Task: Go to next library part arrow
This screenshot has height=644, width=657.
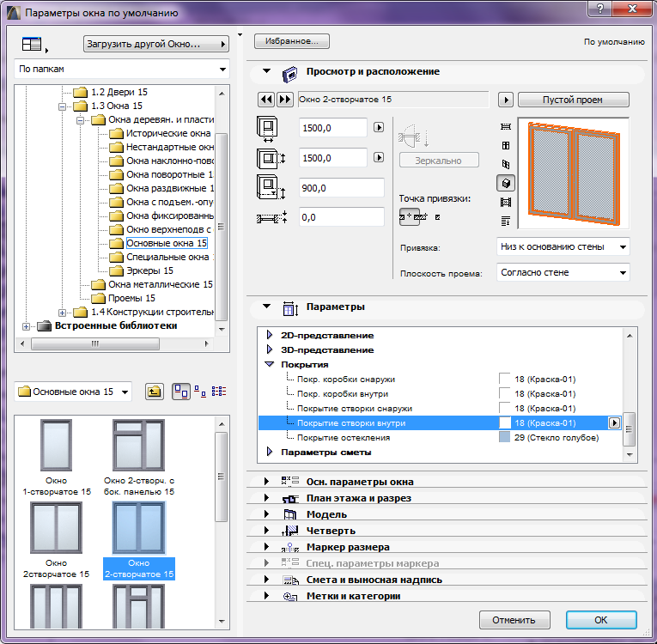Action: [x=285, y=100]
